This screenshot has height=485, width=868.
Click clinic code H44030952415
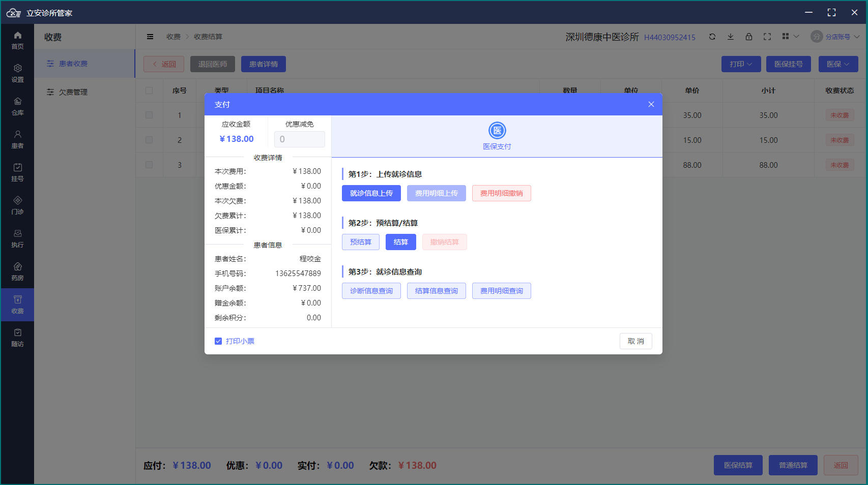click(x=670, y=37)
